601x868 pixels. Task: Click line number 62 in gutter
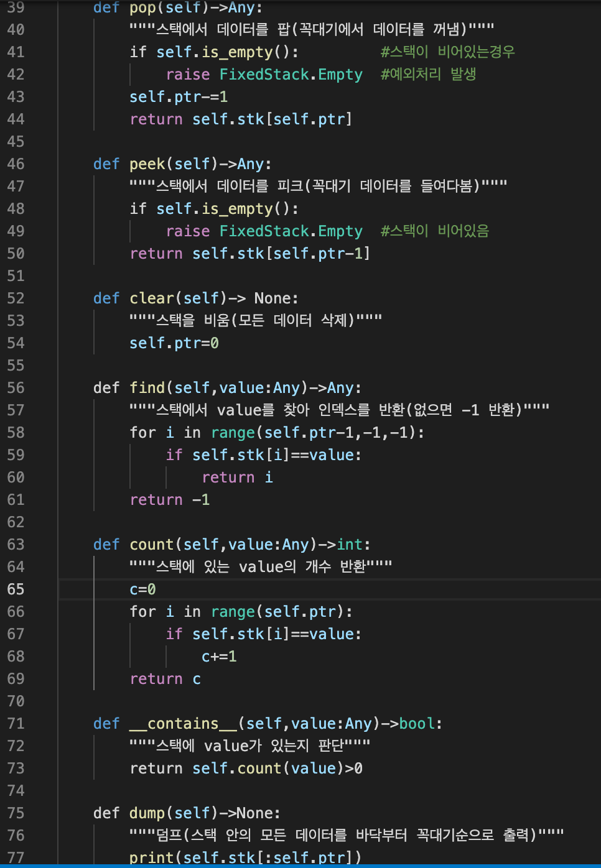(x=16, y=522)
